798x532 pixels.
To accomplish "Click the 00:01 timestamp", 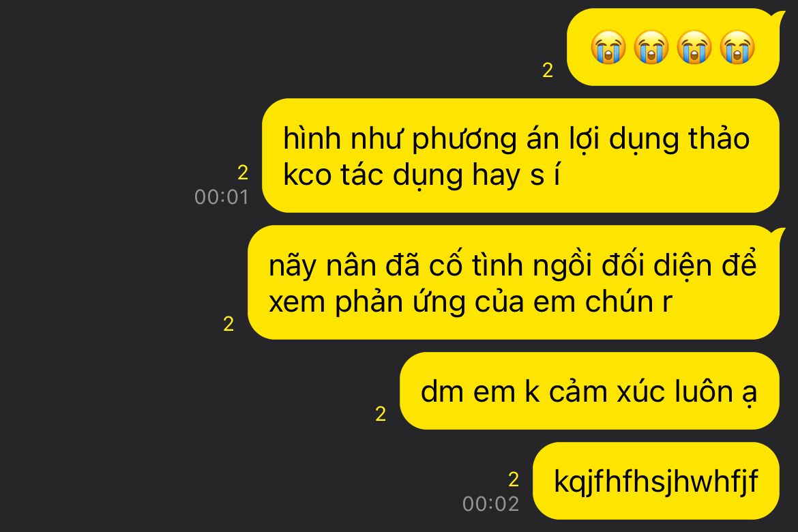I will [x=222, y=197].
